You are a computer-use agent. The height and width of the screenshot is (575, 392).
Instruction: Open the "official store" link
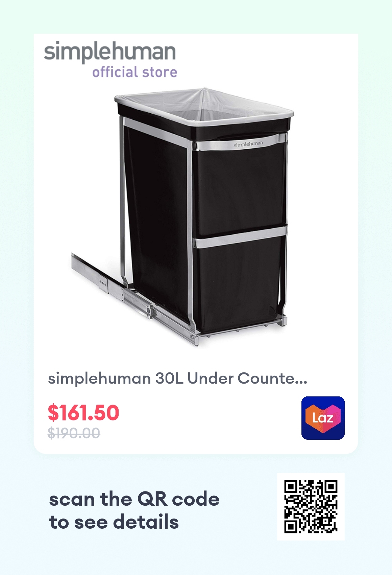(134, 72)
